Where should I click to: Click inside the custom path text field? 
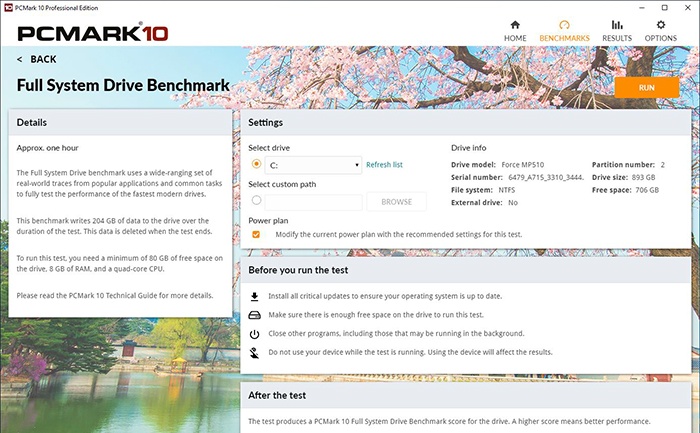(313, 202)
